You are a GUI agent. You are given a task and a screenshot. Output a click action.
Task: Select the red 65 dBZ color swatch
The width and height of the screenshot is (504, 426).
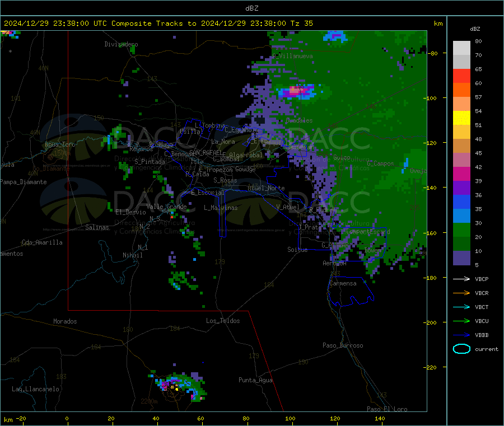pyautogui.click(x=461, y=76)
